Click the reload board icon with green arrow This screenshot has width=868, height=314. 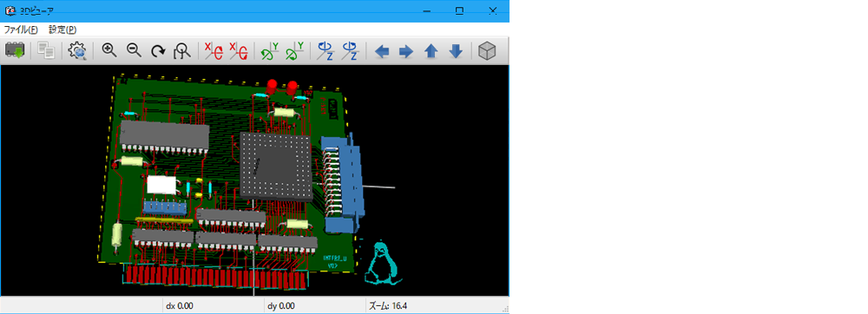point(15,51)
